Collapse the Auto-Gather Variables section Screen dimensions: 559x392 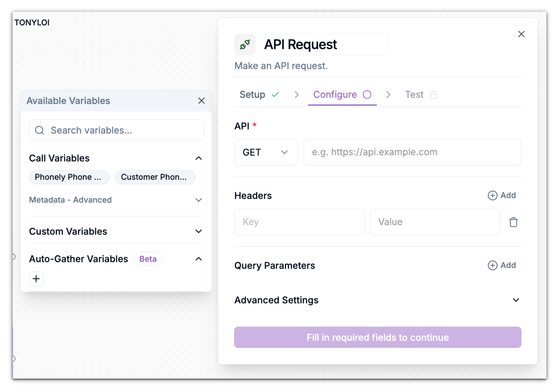(199, 259)
